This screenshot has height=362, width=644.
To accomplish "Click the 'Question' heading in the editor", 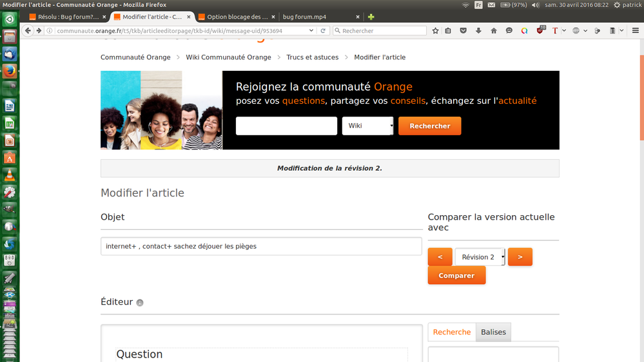I will click(139, 354).
